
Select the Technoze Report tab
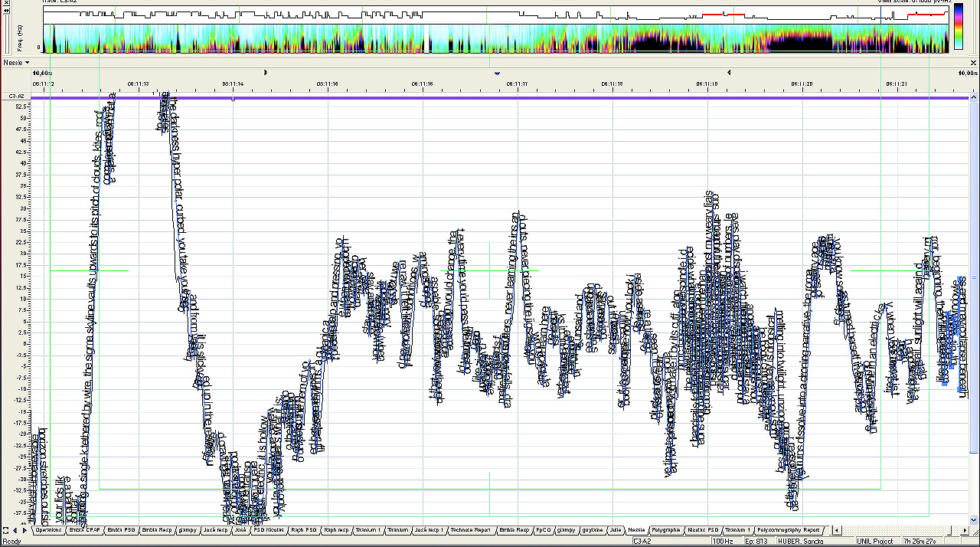470,530
